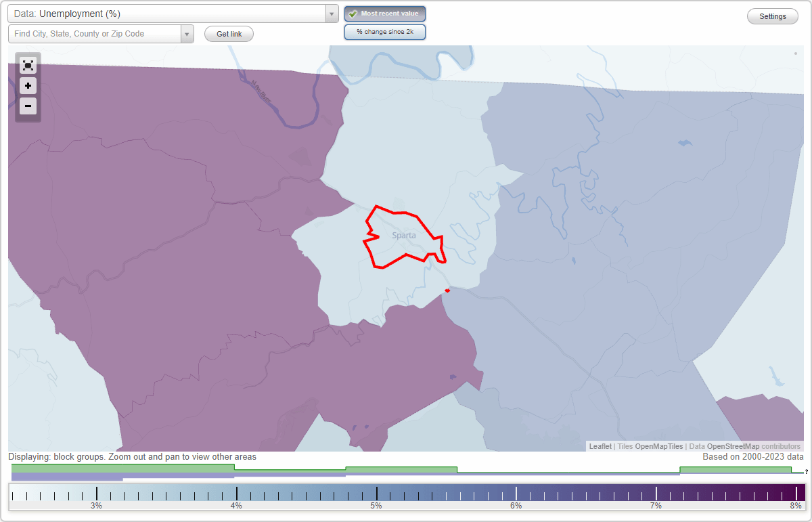Expand the Find City search suggestions dropdown
The image size is (812, 522).
(187, 33)
